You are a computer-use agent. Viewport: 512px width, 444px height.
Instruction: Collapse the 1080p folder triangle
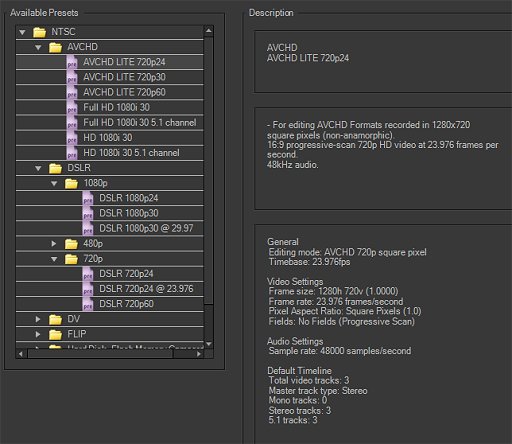pos(54,183)
